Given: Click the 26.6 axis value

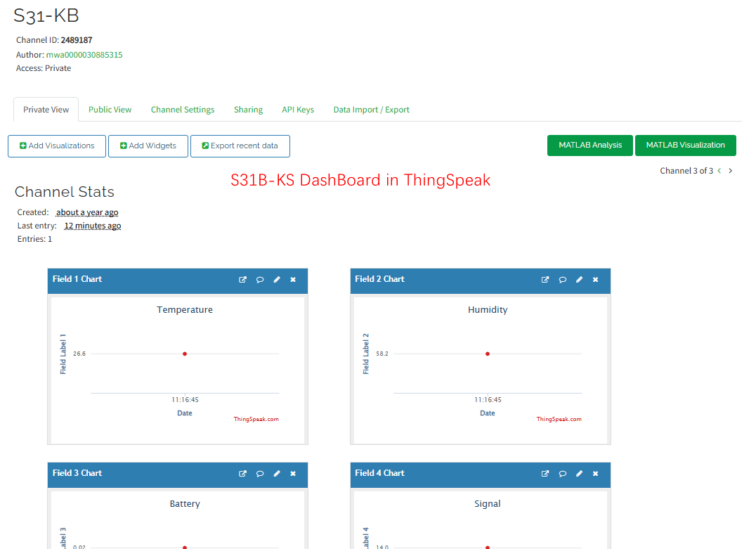Looking at the screenshot, I should [79, 354].
